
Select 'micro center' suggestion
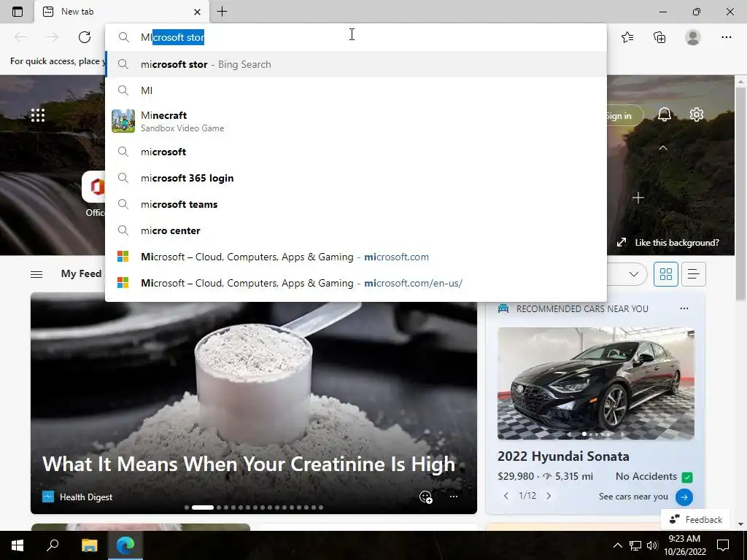click(x=356, y=230)
